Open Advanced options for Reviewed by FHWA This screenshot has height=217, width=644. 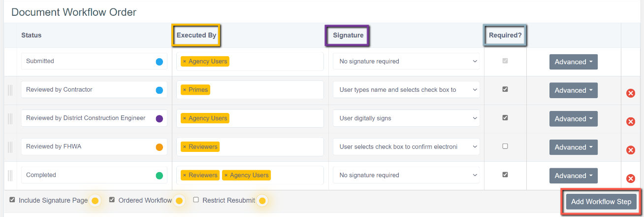click(x=573, y=147)
